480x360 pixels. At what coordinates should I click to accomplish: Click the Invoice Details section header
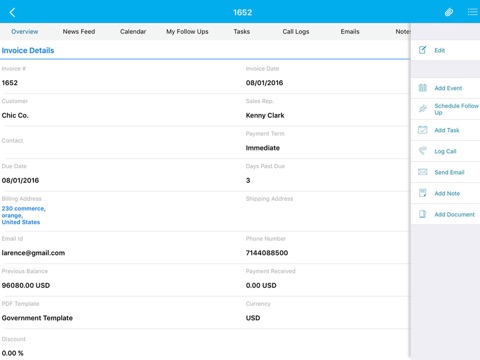click(x=28, y=50)
